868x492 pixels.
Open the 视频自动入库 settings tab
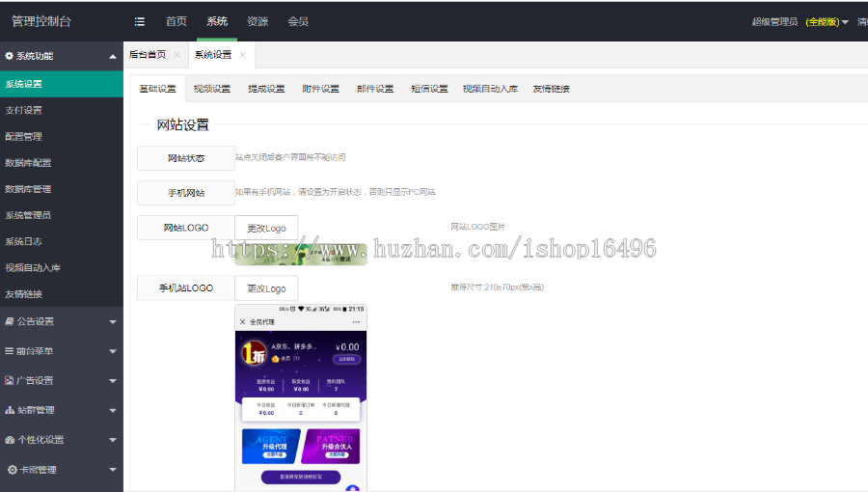click(491, 89)
